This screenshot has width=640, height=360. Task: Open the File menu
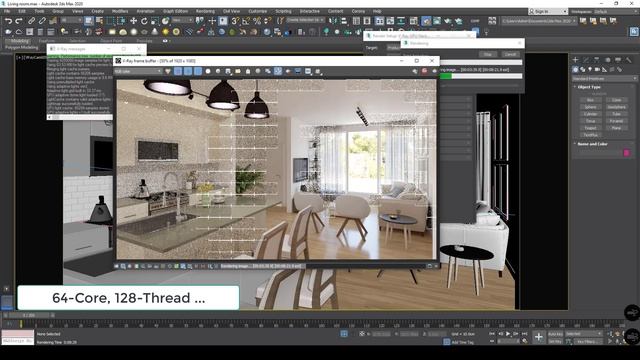tap(7, 11)
